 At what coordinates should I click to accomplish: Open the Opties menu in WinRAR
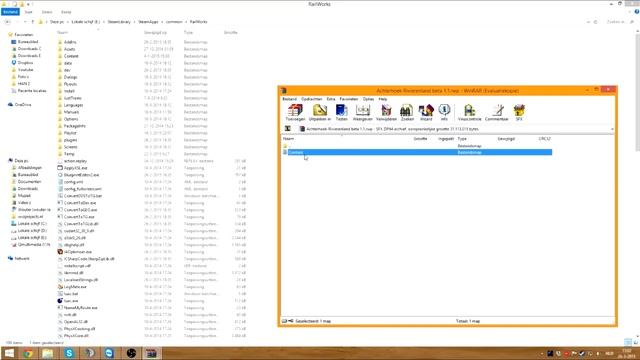(368, 99)
